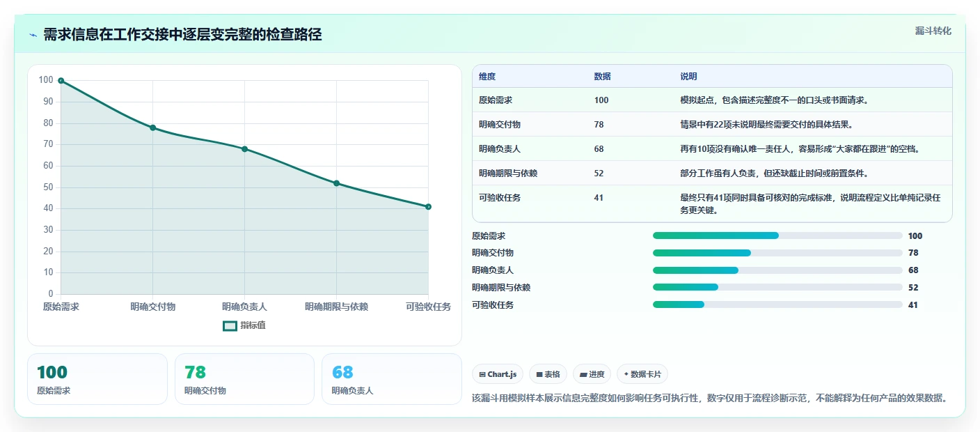The image size is (980, 432).
Task: Select the 明确期限与依赖 data point on the line
Action: (336, 183)
